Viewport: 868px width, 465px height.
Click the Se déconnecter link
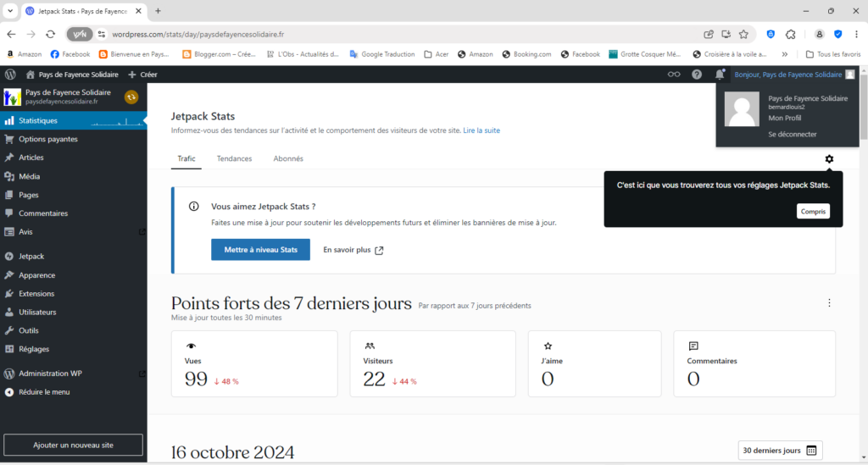tap(792, 134)
